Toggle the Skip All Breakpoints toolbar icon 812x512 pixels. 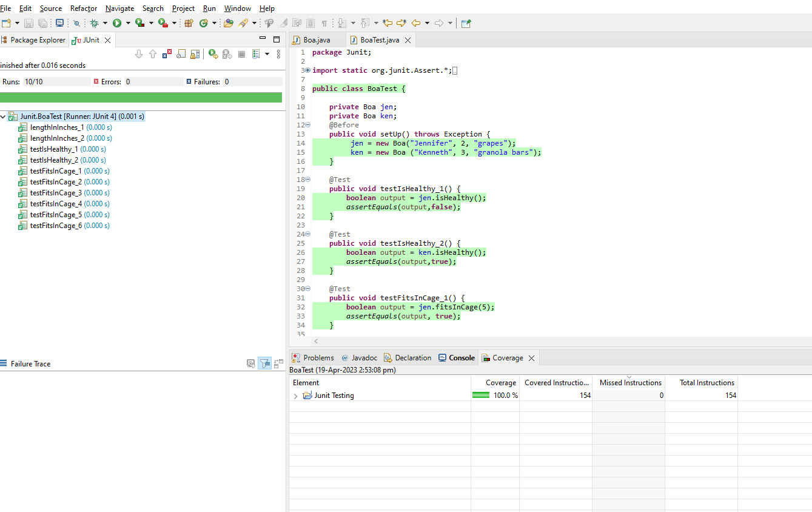coord(76,23)
